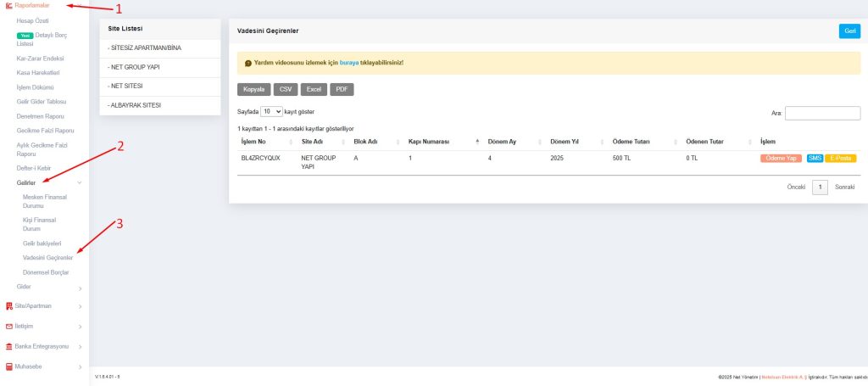Click the İletişim envelope icon
868x386 pixels.
tap(8, 326)
